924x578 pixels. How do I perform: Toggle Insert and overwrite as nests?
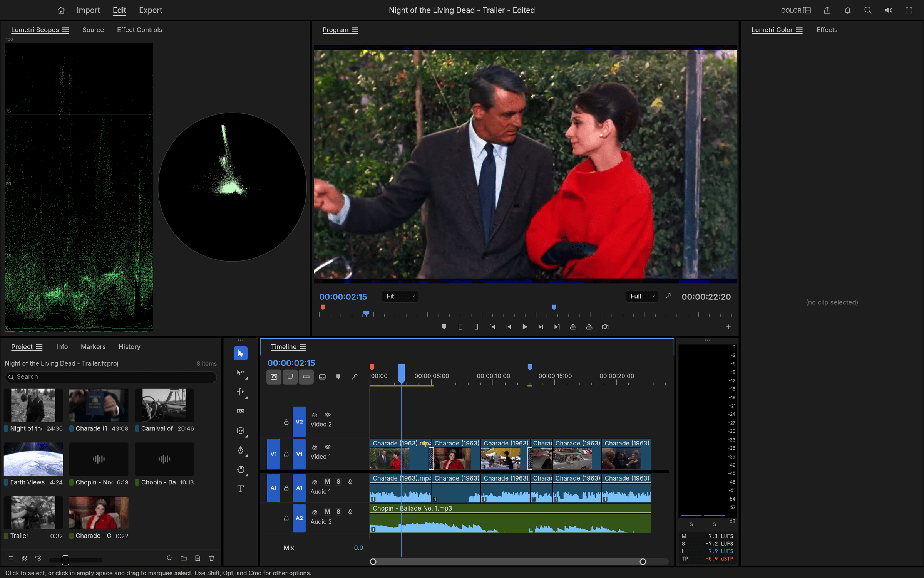click(274, 376)
